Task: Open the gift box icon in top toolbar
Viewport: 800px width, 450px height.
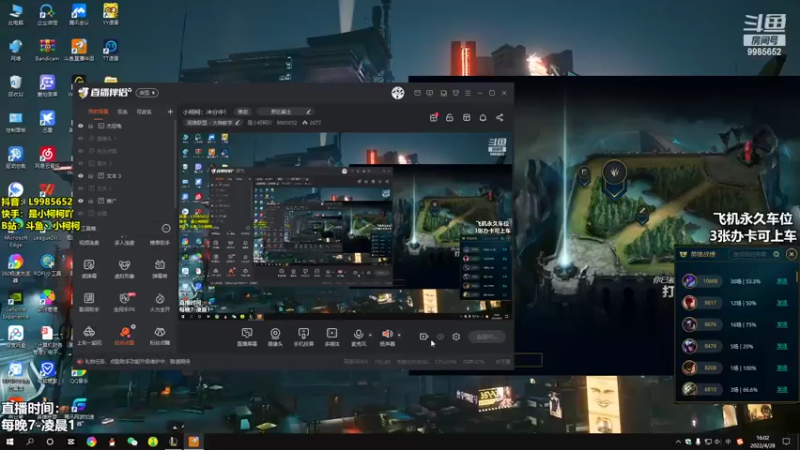Action: point(434,117)
